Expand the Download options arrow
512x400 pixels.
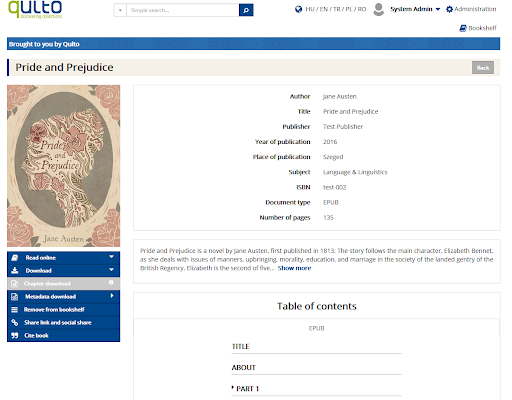pyautogui.click(x=112, y=270)
